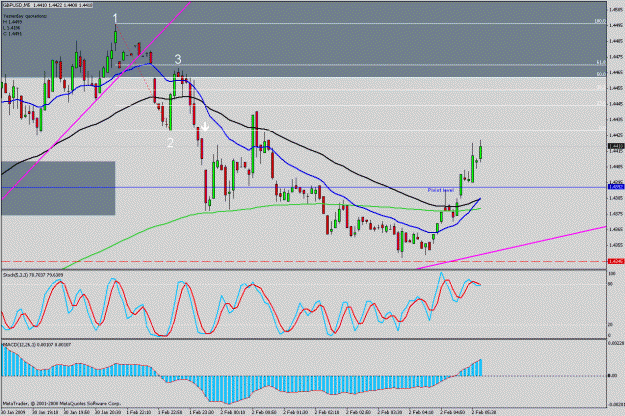The height and width of the screenshot is (416, 625).
Task: Click the white down-arrow sell marker
Action: pos(205,126)
